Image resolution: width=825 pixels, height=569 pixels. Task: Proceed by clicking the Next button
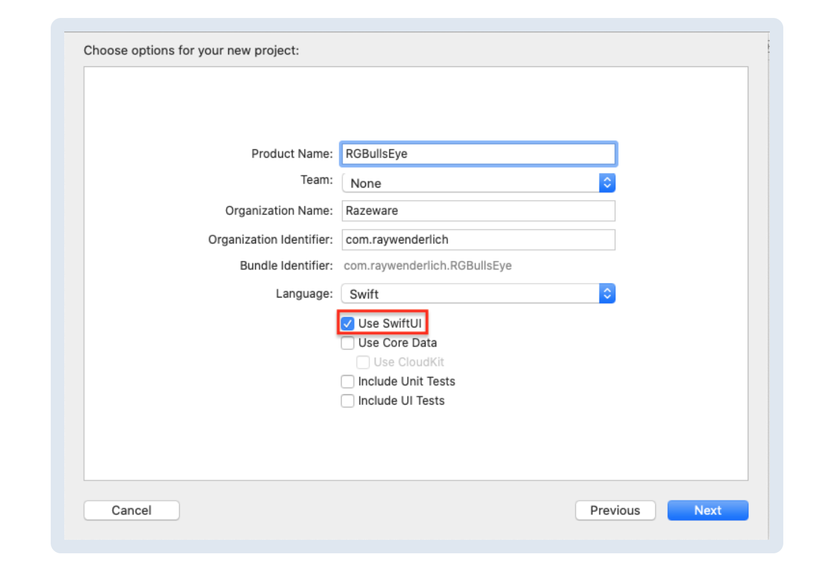(x=707, y=510)
